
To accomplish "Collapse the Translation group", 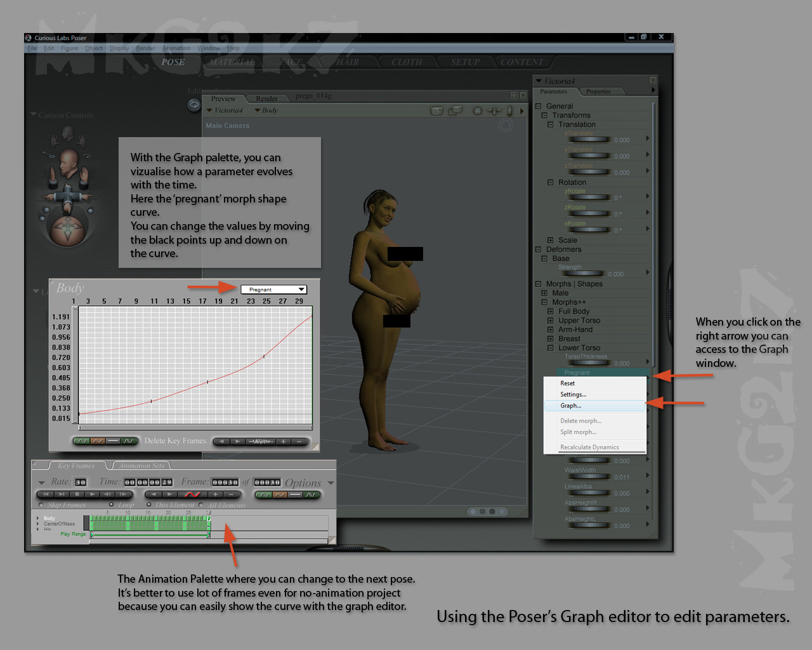I will (551, 124).
